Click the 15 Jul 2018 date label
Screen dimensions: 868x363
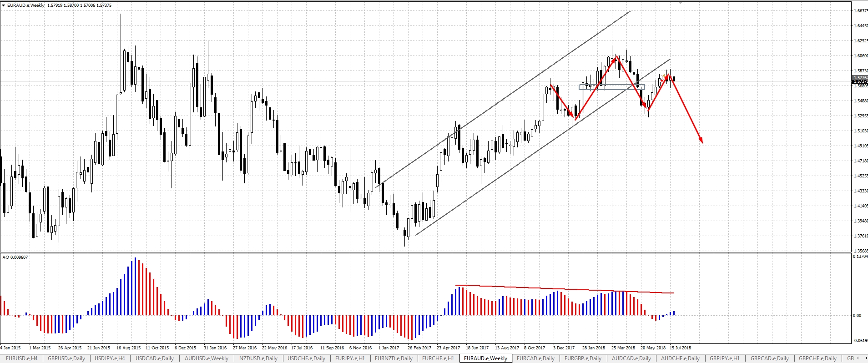[680, 348]
